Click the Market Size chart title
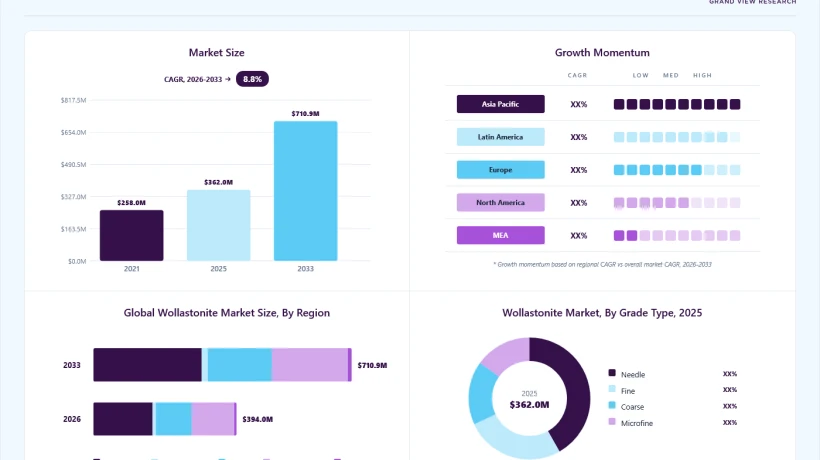 coord(217,53)
